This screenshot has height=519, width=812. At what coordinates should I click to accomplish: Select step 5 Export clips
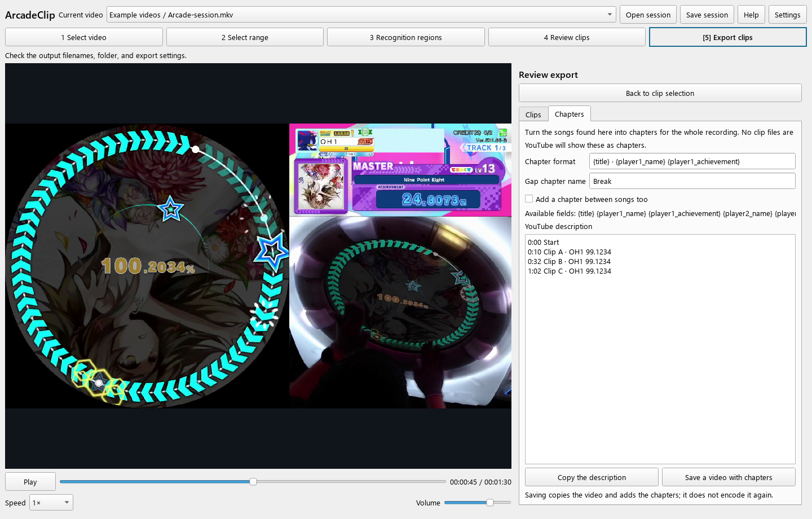click(x=728, y=37)
